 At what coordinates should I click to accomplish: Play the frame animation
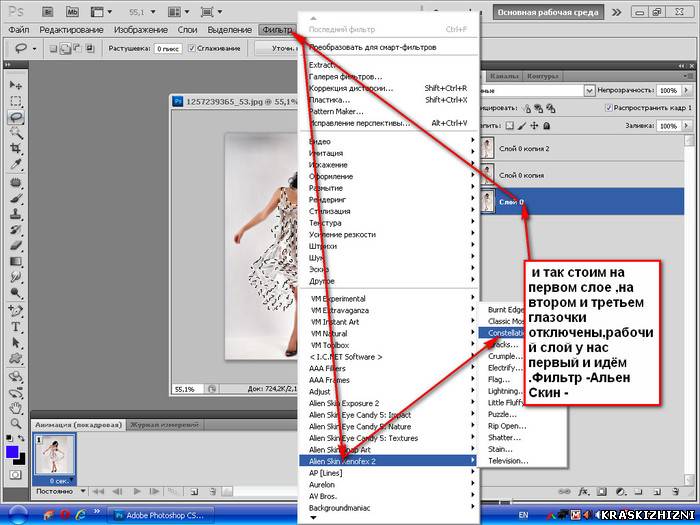click(x=137, y=492)
